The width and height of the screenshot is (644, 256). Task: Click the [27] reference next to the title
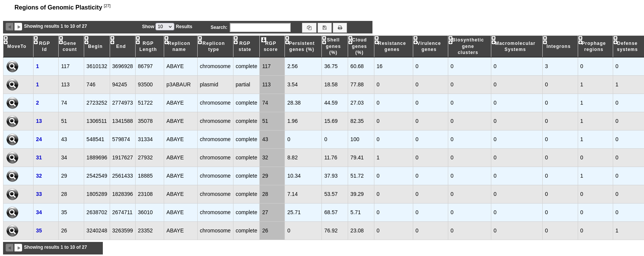tap(107, 6)
